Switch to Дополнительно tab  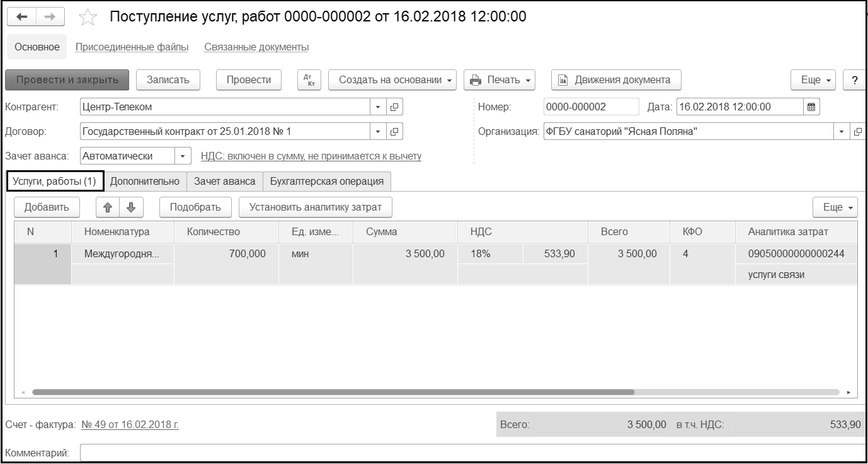(145, 181)
